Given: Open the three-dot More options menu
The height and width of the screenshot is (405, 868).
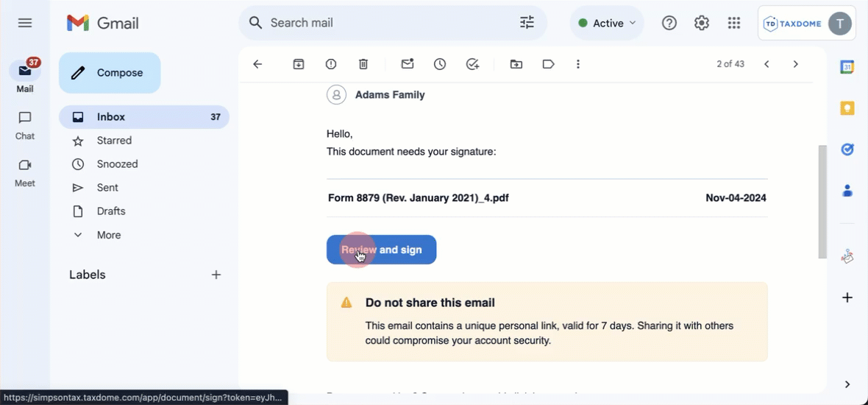Looking at the screenshot, I should [x=578, y=64].
